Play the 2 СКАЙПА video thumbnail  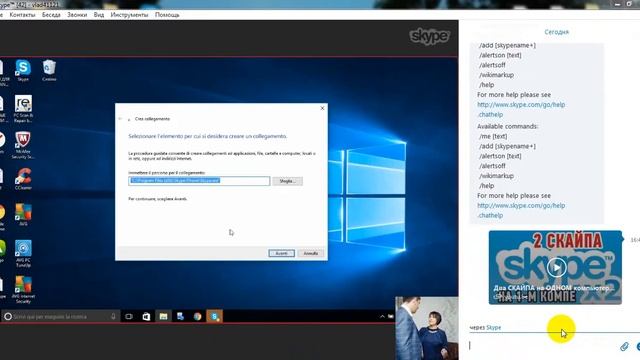coord(556,268)
